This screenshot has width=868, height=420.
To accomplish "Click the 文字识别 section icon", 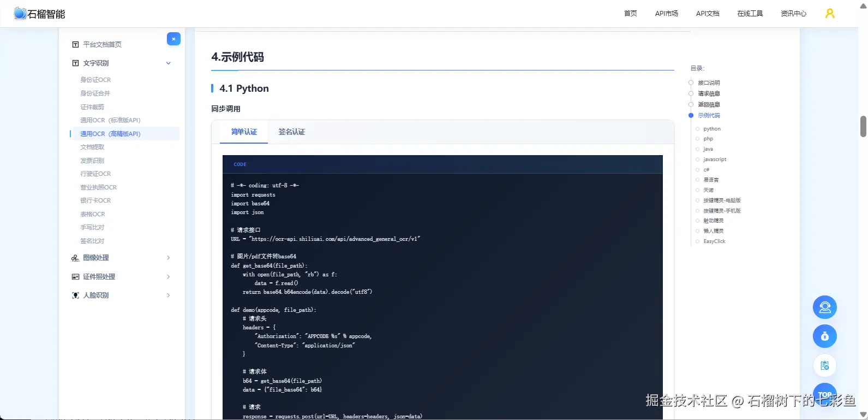I will click(76, 63).
